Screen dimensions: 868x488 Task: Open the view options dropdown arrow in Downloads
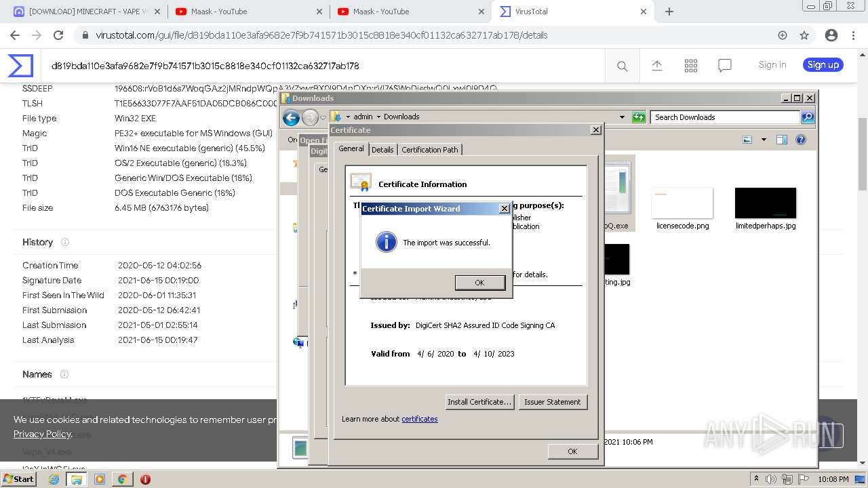tap(764, 140)
